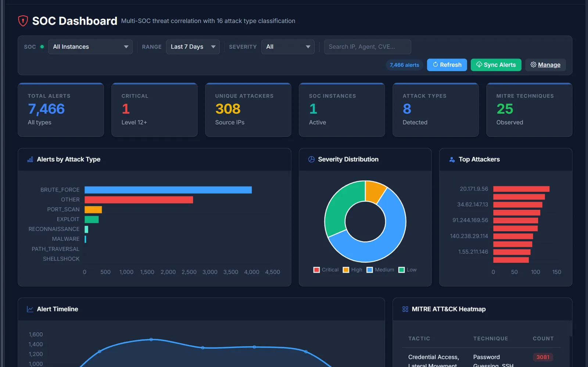This screenshot has width=588, height=367.
Task: Click the line chart icon beside Alert Timeline
Action: click(30, 309)
